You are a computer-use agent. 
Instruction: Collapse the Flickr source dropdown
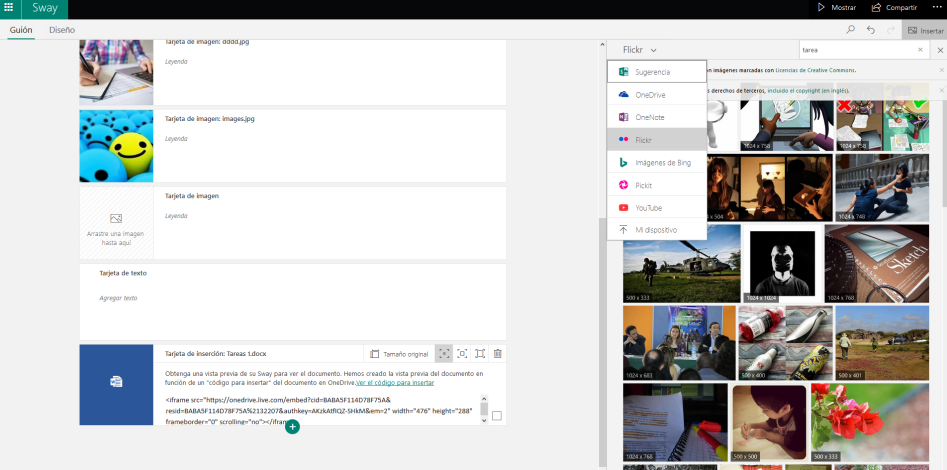640,49
